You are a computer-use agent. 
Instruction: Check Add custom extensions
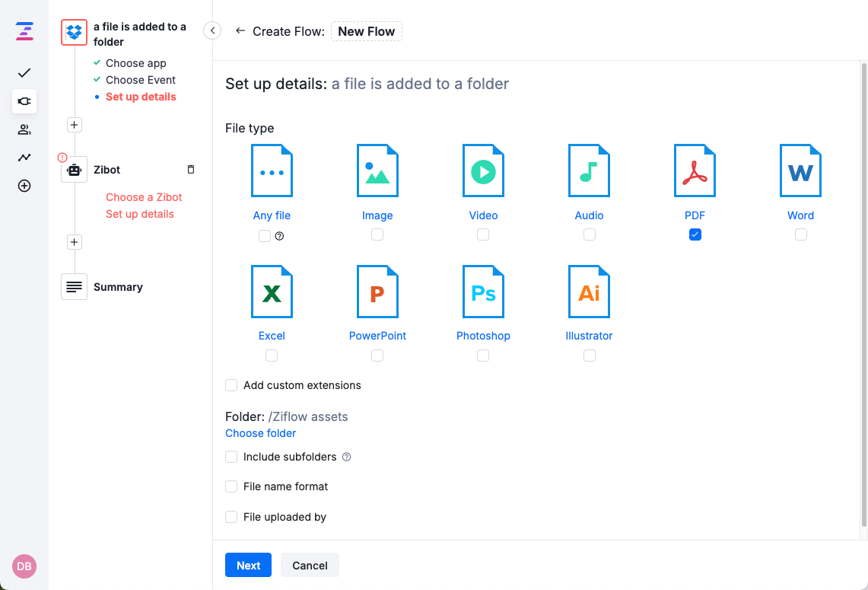click(x=231, y=385)
